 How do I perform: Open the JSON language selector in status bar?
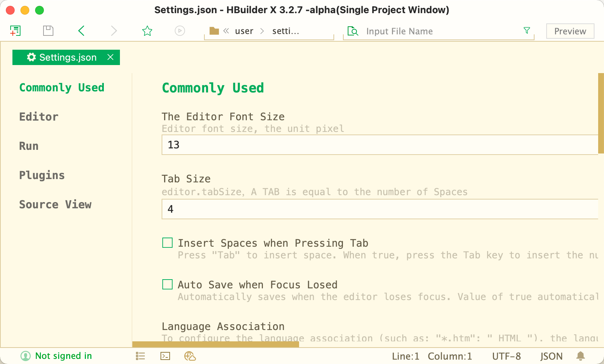[551, 356]
